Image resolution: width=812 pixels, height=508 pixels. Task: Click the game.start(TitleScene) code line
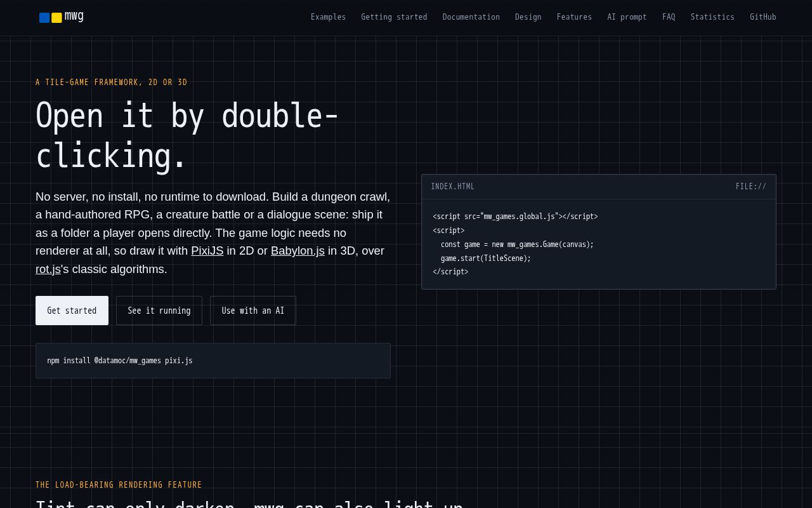[486, 258]
